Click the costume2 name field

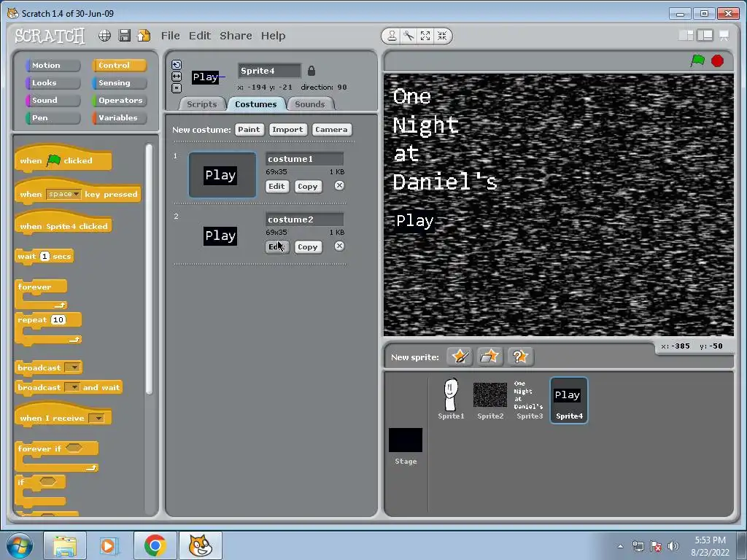click(x=305, y=219)
